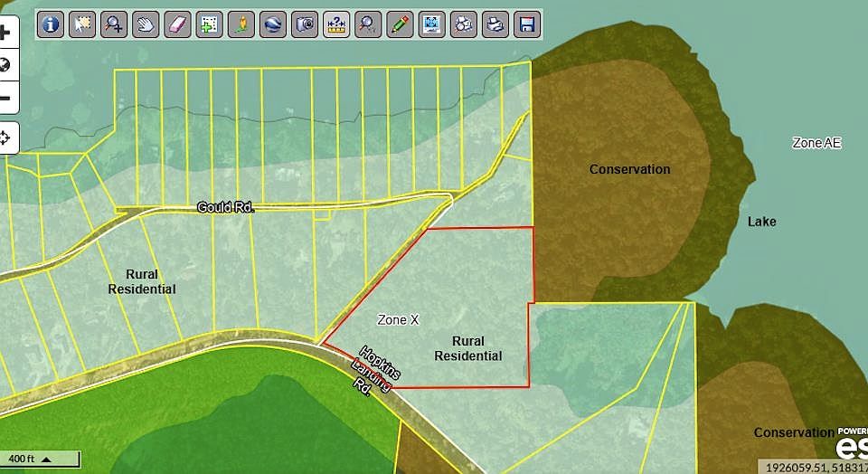The image size is (868, 474).
Task: Choose the Pan hand tool
Action: pos(145,24)
